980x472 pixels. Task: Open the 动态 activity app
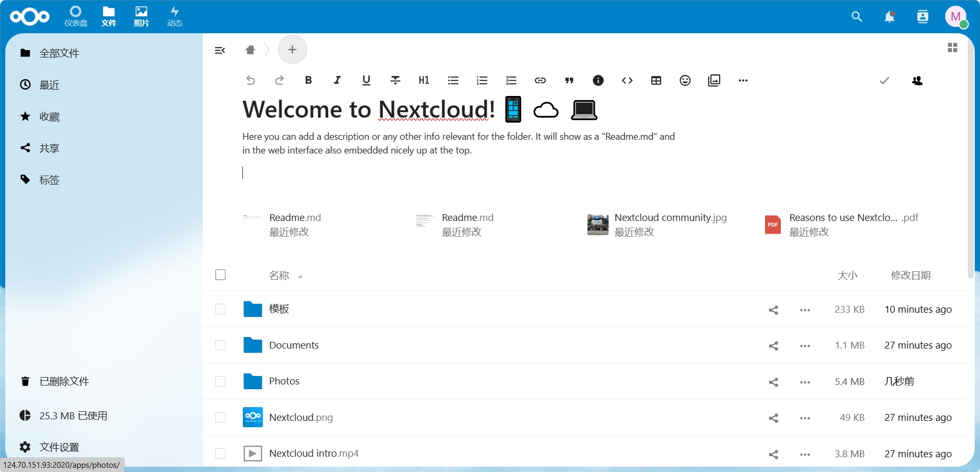click(174, 16)
